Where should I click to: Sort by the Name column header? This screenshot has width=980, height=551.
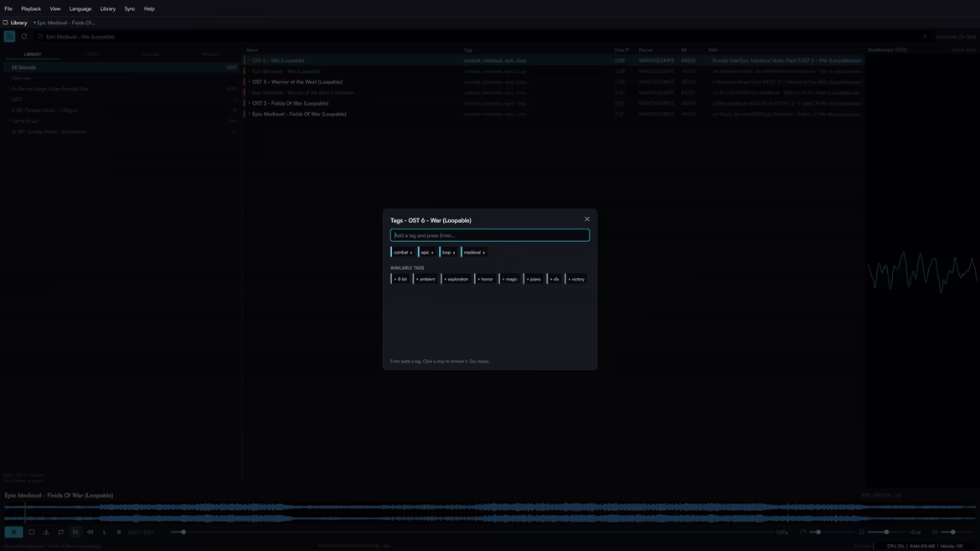point(252,50)
